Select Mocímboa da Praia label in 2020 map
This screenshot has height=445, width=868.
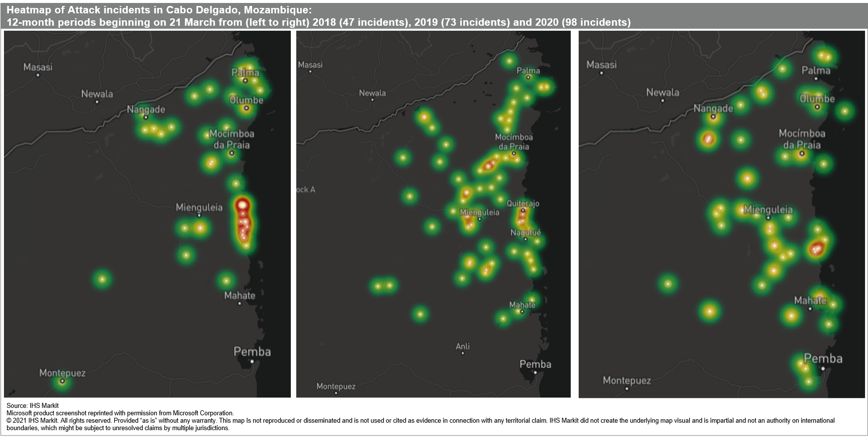point(802,139)
